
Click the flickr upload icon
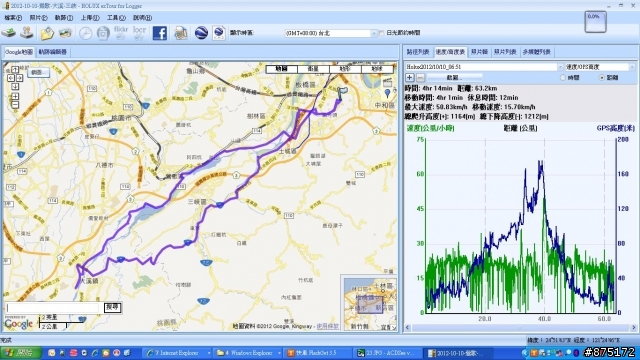(121, 33)
